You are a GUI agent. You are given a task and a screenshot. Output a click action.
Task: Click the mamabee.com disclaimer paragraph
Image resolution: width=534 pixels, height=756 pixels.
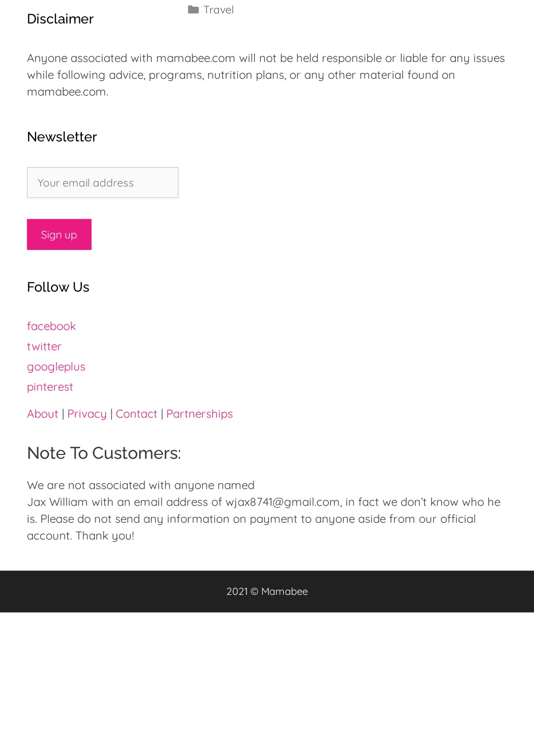click(x=267, y=75)
